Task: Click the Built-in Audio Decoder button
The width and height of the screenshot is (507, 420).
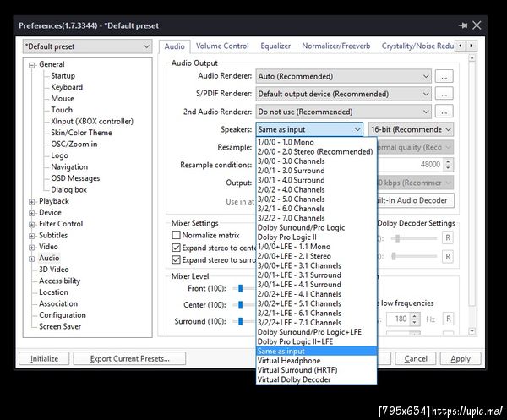Action: [x=415, y=200]
